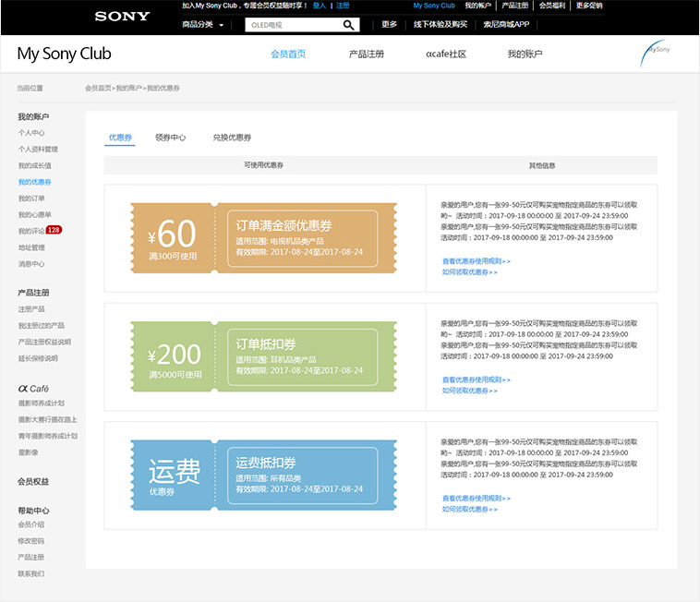Click the green ¥200 coupon

[263, 356]
